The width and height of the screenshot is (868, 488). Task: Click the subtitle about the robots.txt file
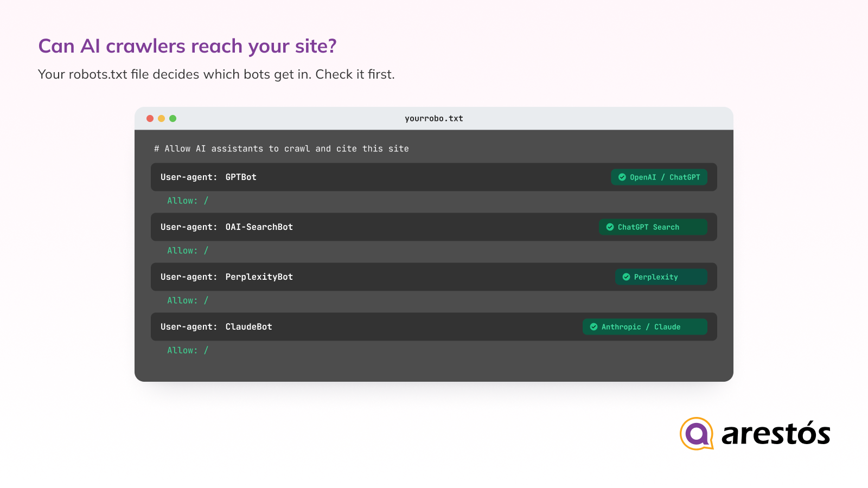[216, 74]
